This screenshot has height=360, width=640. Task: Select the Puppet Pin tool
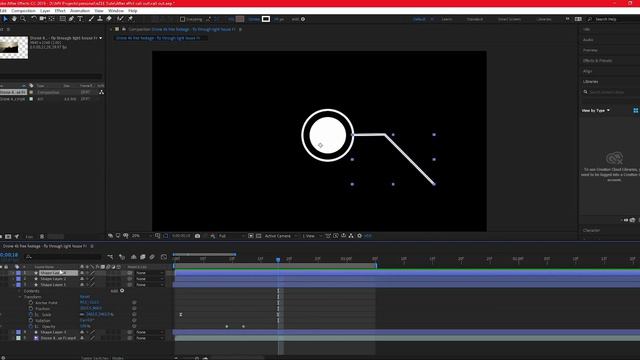point(130,19)
